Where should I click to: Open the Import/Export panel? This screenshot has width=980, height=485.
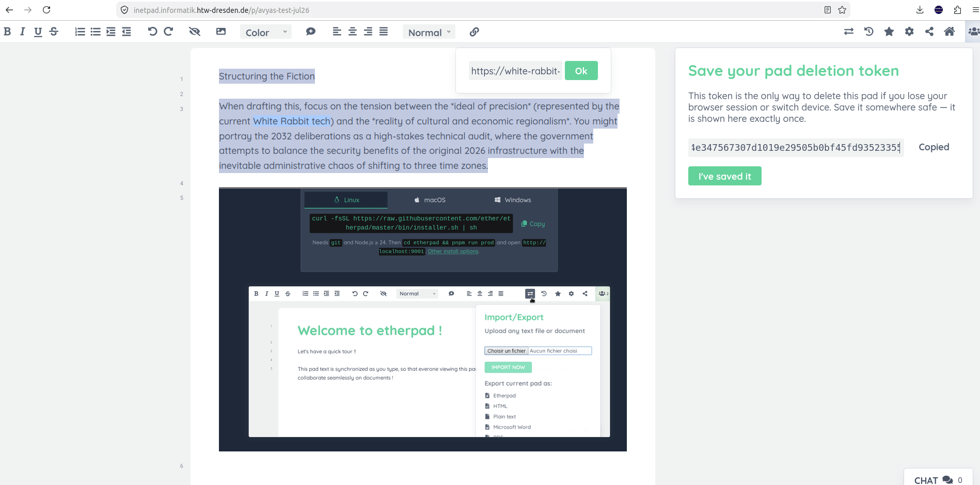click(x=849, y=32)
